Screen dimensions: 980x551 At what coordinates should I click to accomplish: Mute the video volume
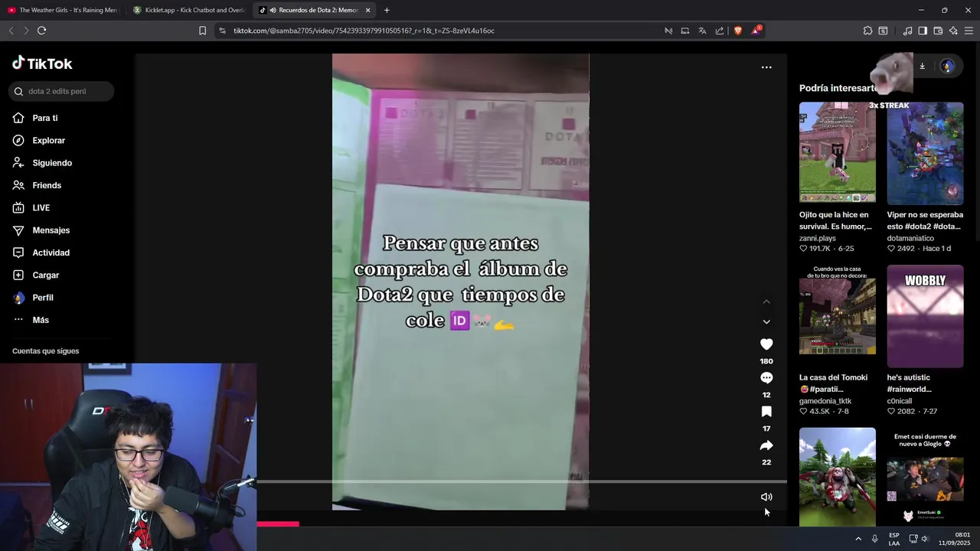coord(766,497)
